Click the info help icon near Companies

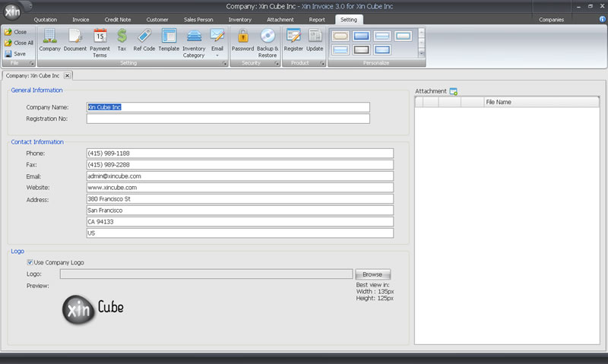602,19
